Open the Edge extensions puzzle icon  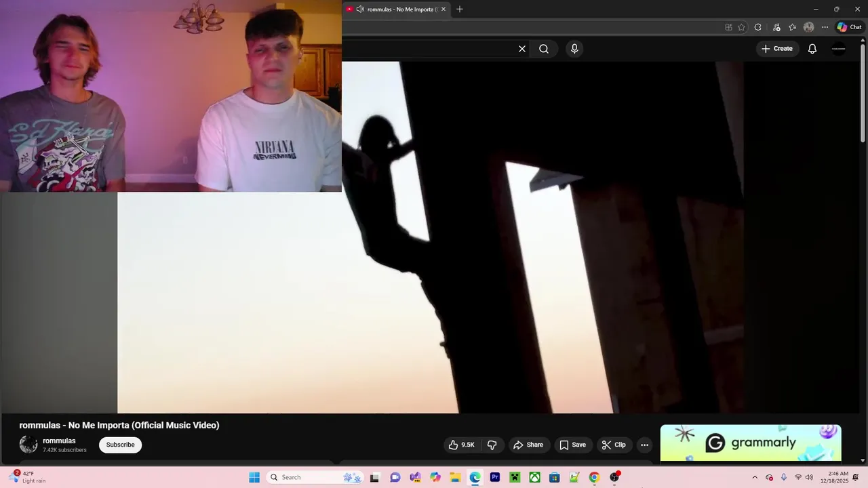coord(758,27)
